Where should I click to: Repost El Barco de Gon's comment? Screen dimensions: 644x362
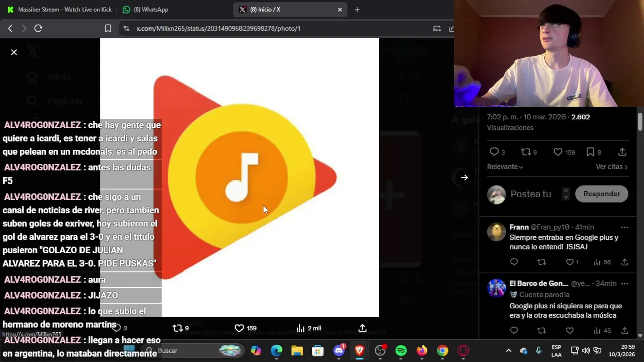tap(542, 331)
